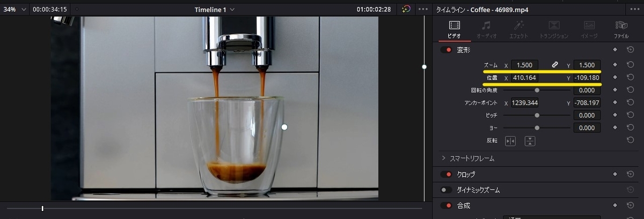Click the ズーム Y value field

[x=587, y=65]
